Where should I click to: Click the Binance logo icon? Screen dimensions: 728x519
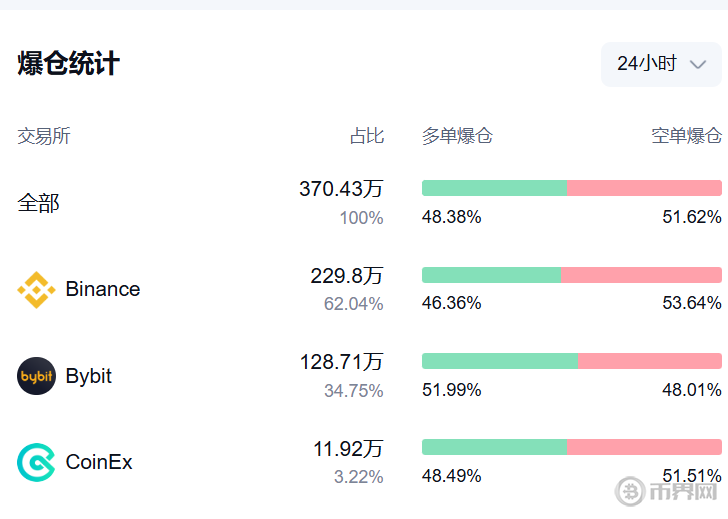[37, 290]
